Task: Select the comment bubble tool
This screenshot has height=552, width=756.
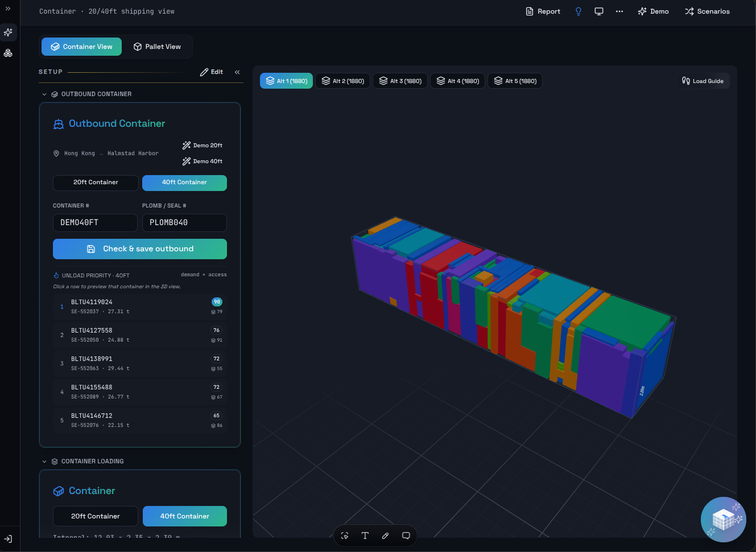Action: point(406,536)
